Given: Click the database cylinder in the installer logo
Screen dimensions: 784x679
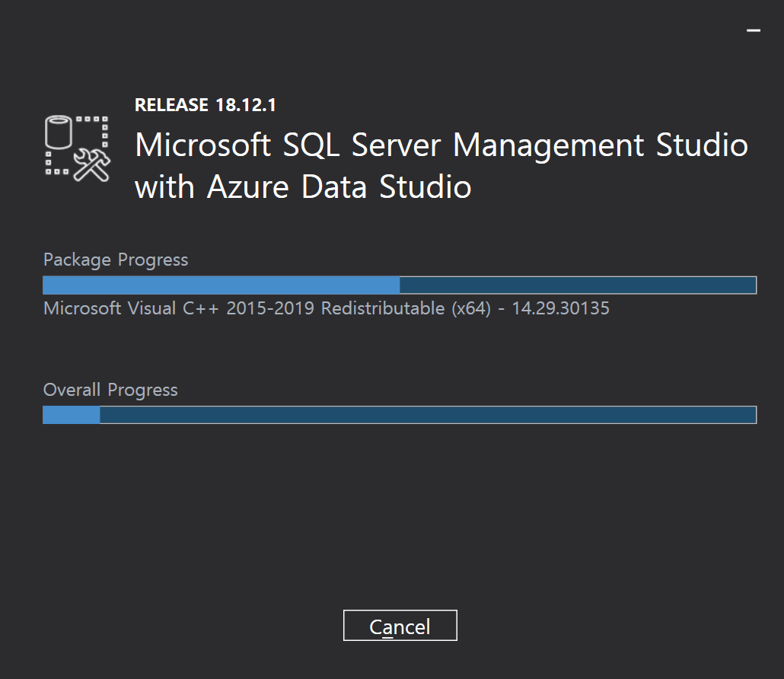Looking at the screenshot, I should tap(59, 132).
